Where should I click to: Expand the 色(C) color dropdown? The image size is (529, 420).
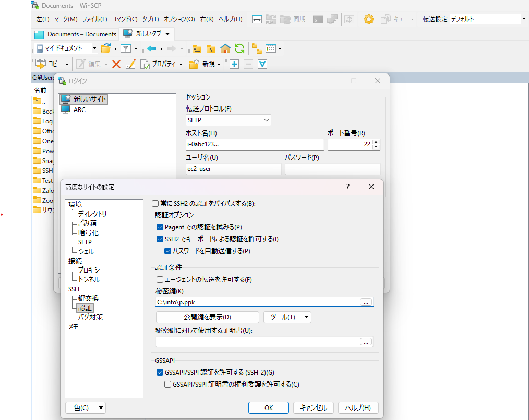(x=86, y=407)
